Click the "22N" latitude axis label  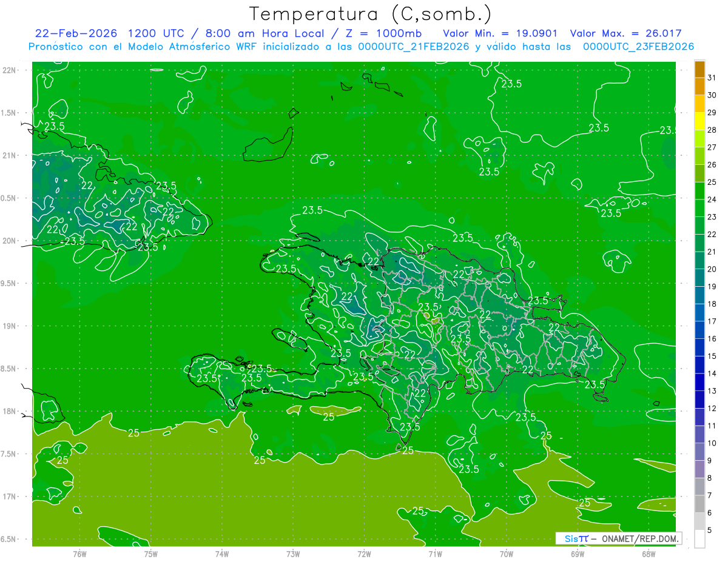point(10,70)
